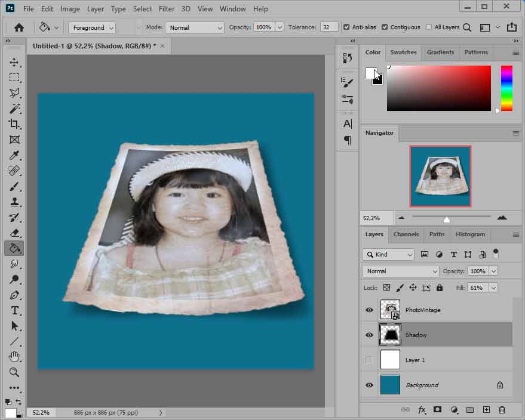
Task: Open the blending Mode dropdown in options bar
Action: pyautogui.click(x=194, y=27)
